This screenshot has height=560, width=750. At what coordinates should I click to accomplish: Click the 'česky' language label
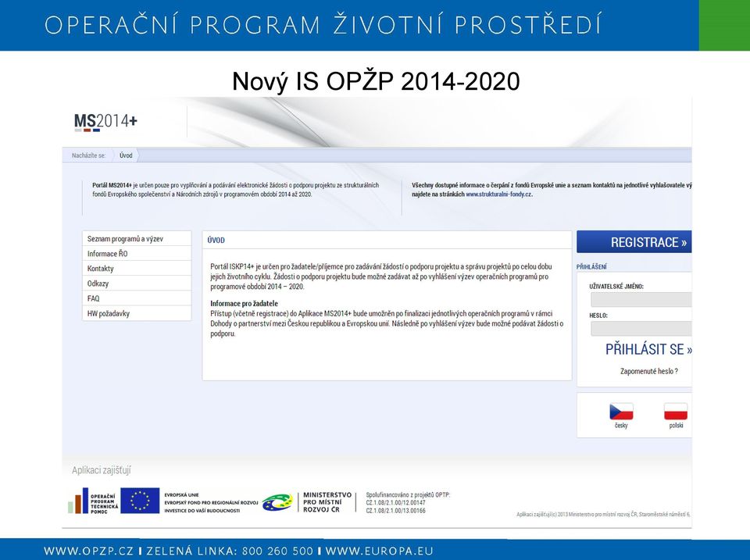pyautogui.click(x=621, y=425)
